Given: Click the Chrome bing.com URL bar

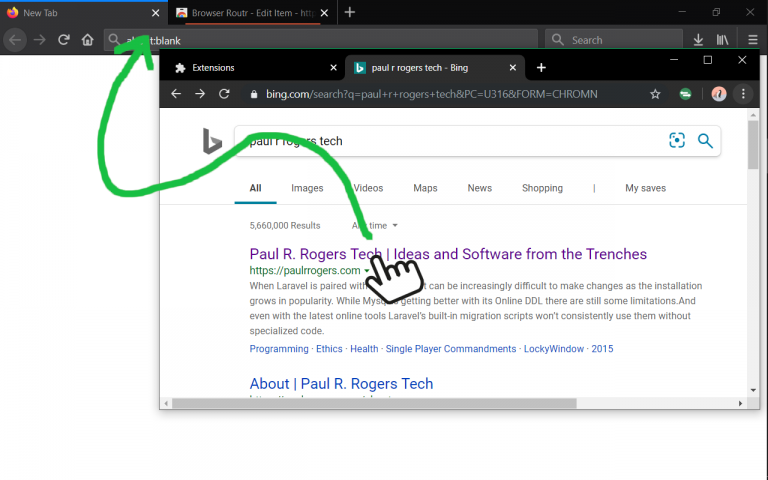Looking at the screenshot, I should click(x=456, y=94).
